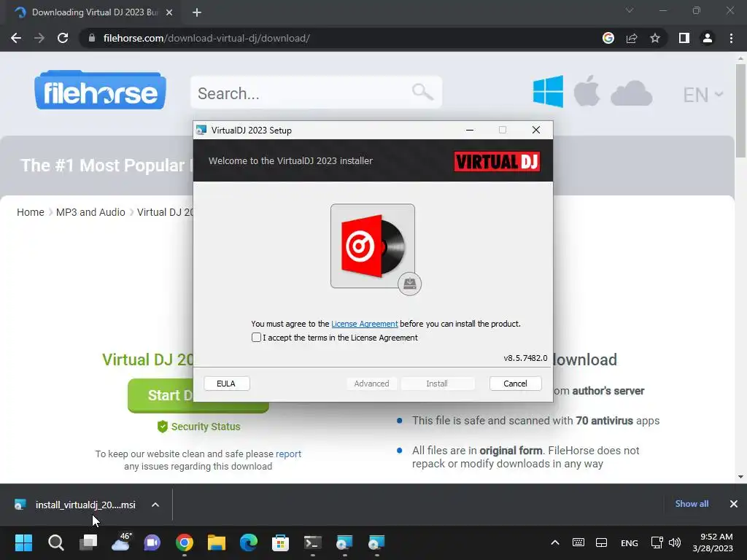The image size is (747, 560).
Task: Go to Home breadcrumb
Action: pyautogui.click(x=31, y=212)
